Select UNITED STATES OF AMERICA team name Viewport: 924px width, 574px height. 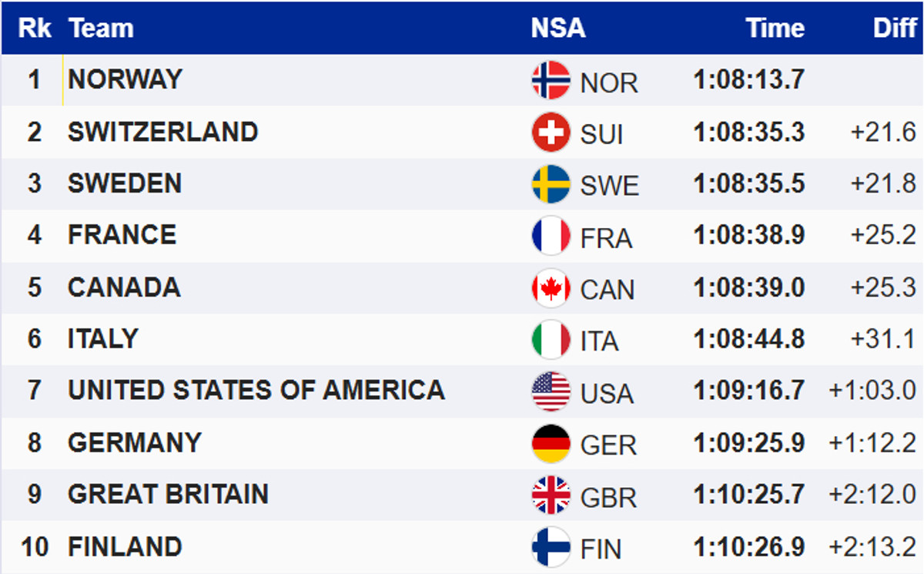(256, 390)
